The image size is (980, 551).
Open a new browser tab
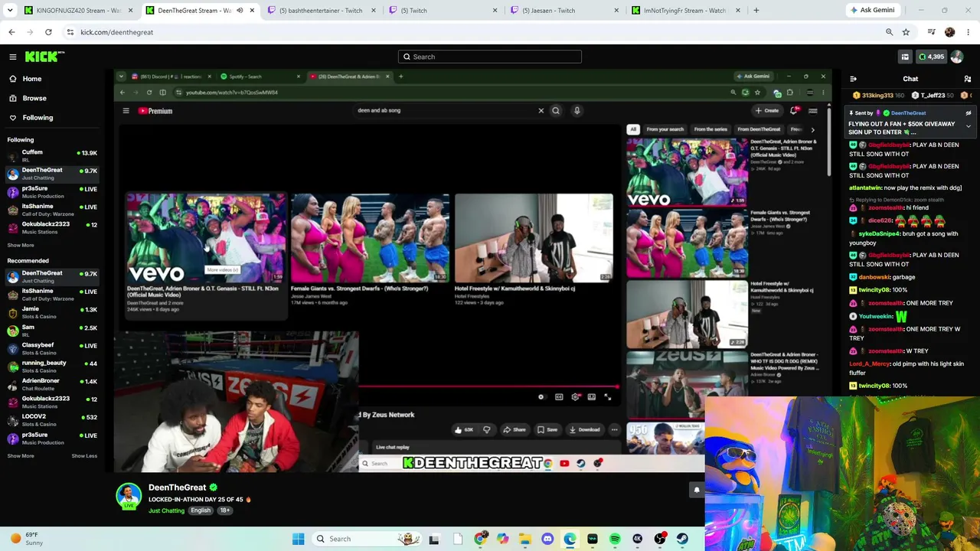[756, 11]
